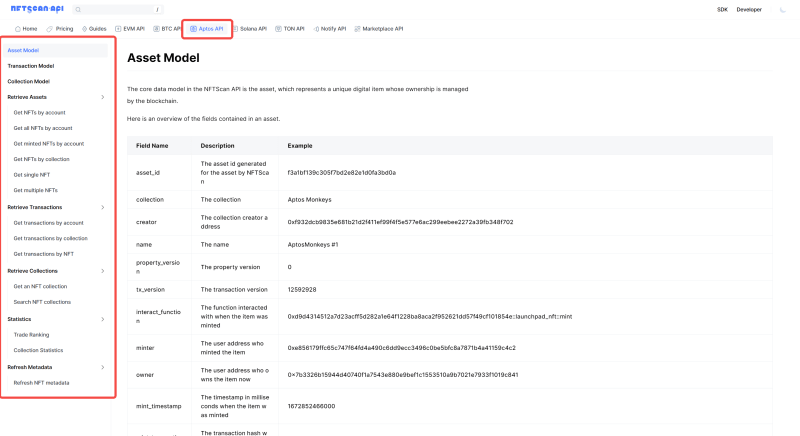Click the Aptos Monkeys example value
The image size is (800, 436).
pyautogui.click(x=309, y=200)
